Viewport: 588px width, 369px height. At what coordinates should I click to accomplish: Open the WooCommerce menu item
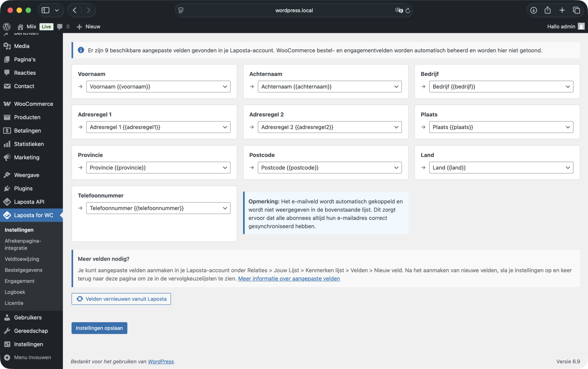(x=33, y=104)
